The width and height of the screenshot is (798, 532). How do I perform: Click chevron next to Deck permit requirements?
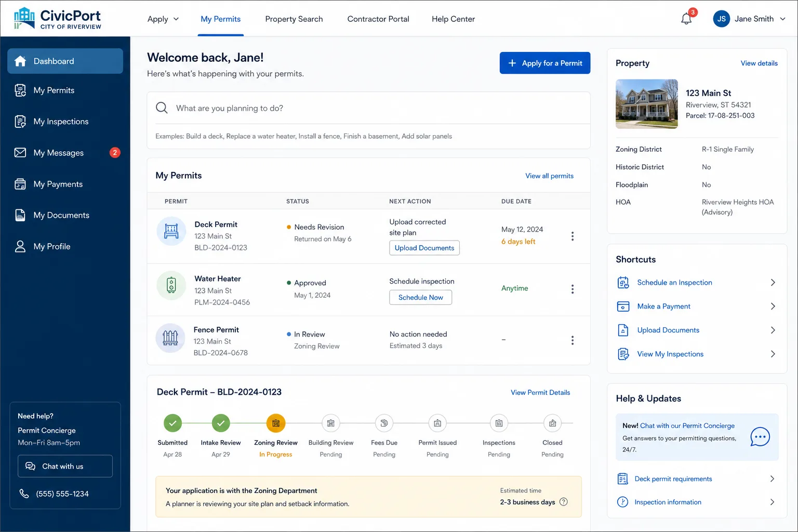point(772,479)
